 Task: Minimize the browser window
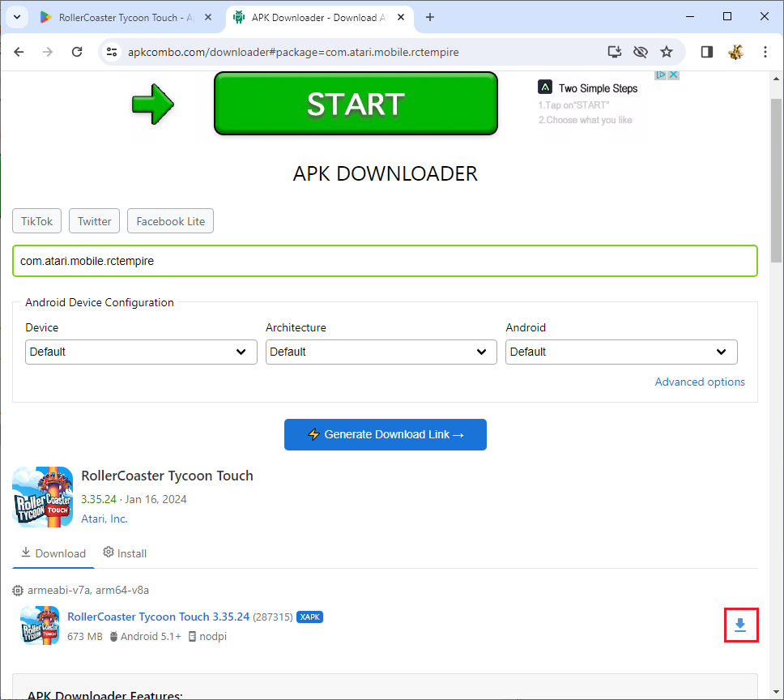(x=690, y=16)
